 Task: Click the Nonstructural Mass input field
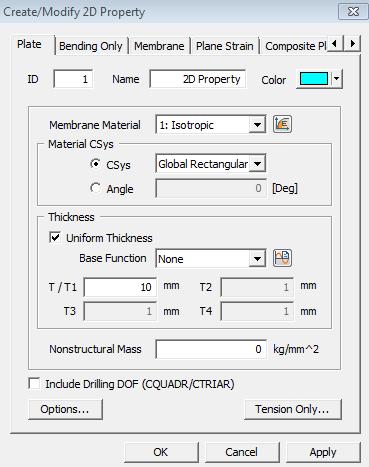tap(211, 349)
